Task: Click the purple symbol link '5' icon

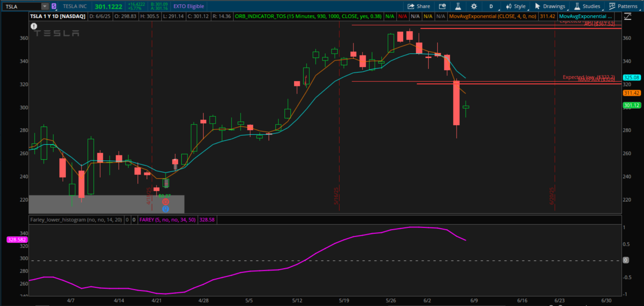Action: coord(54,6)
